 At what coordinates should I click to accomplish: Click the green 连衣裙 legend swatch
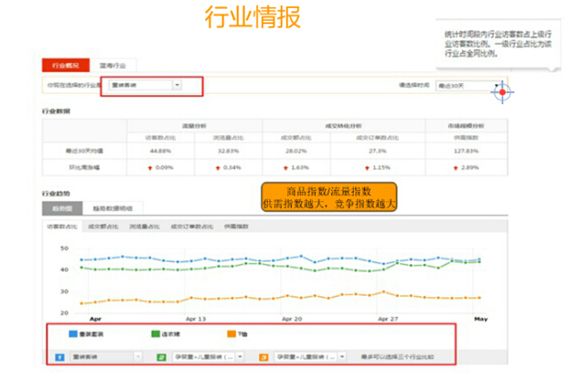tap(155, 334)
